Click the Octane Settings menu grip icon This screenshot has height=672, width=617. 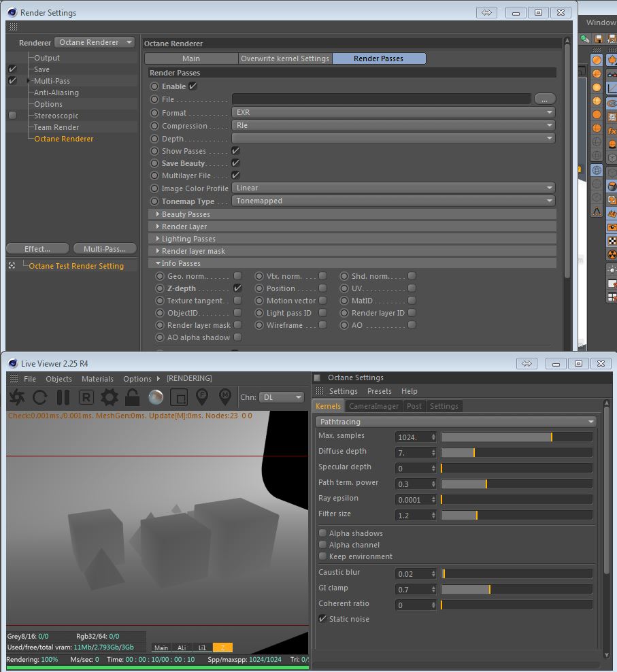(x=320, y=391)
